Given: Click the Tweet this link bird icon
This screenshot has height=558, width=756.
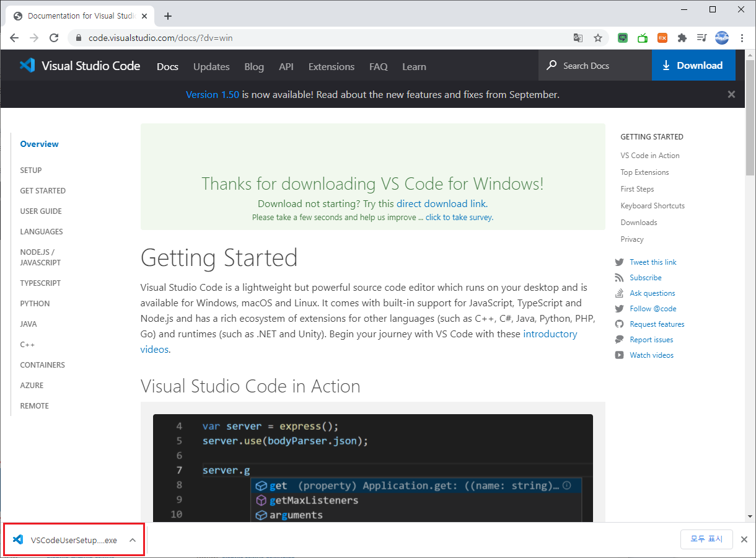Looking at the screenshot, I should click(619, 262).
